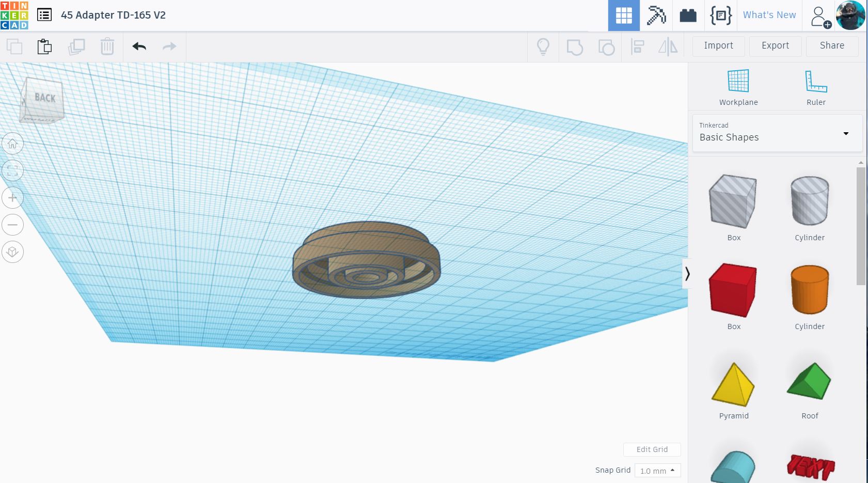Viewport: 868px width, 483px height.
Task: Click the Share button
Action: (x=832, y=46)
